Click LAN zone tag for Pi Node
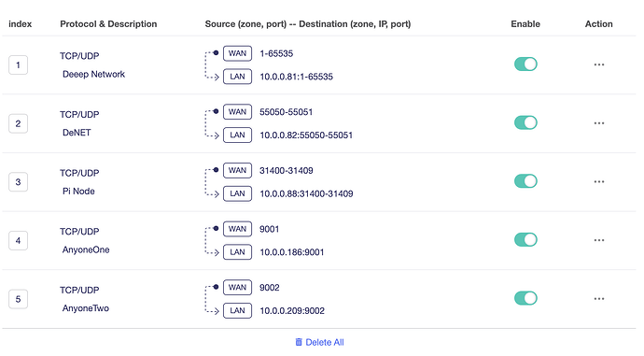Viewport: 644px width, 356px height. click(237, 193)
